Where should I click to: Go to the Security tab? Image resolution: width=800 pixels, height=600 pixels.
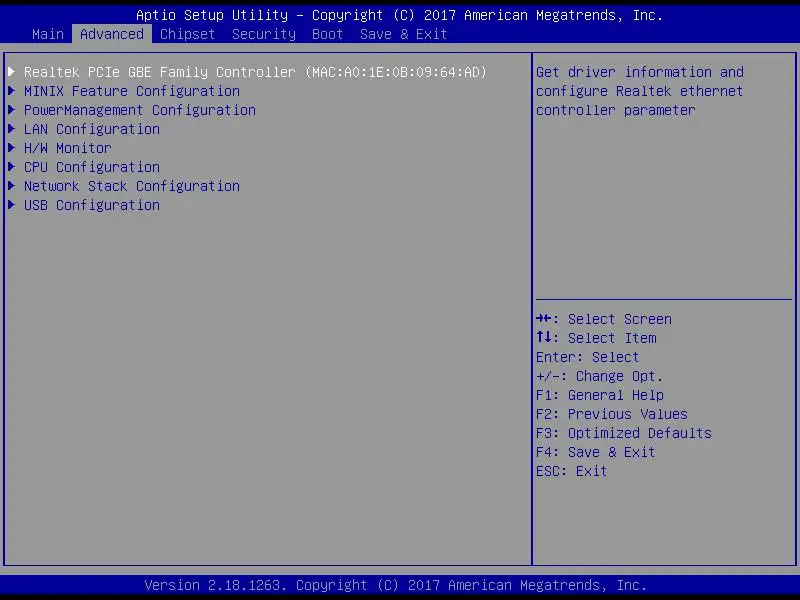pyautogui.click(x=264, y=34)
